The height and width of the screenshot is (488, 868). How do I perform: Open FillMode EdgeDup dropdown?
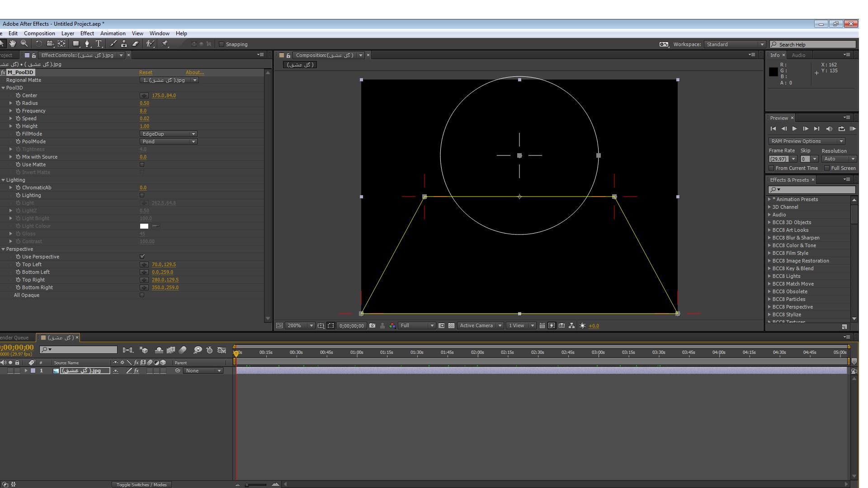[x=168, y=134]
